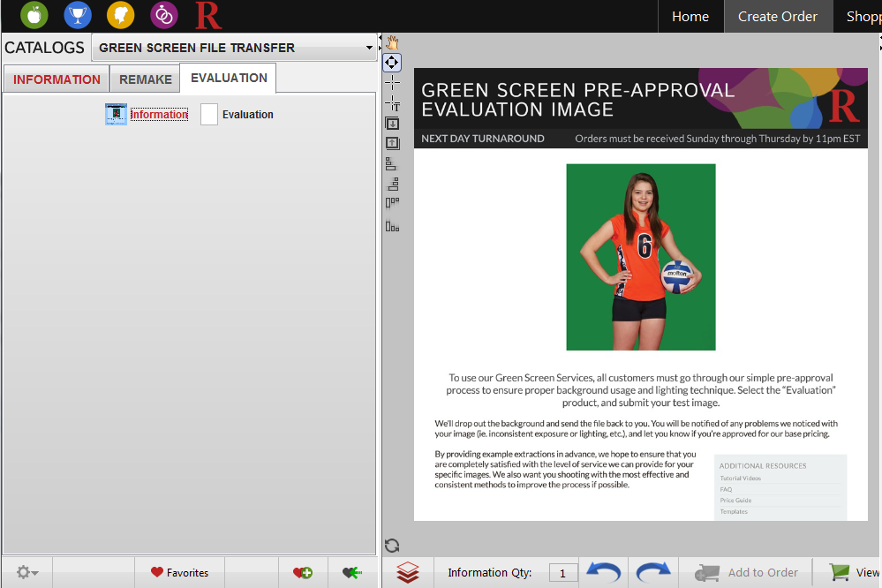Click the Information Qty input field

(562, 573)
